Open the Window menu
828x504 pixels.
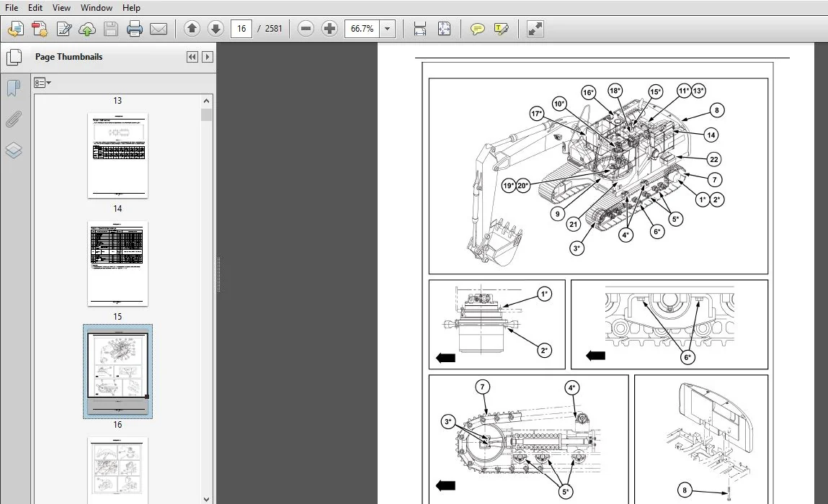point(96,8)
